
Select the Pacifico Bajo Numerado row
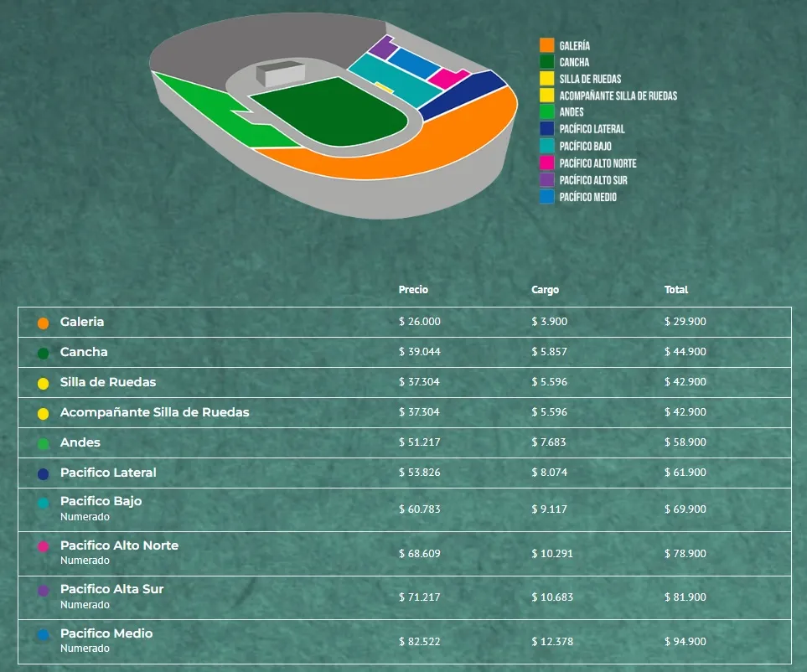[x=405, y=510]
